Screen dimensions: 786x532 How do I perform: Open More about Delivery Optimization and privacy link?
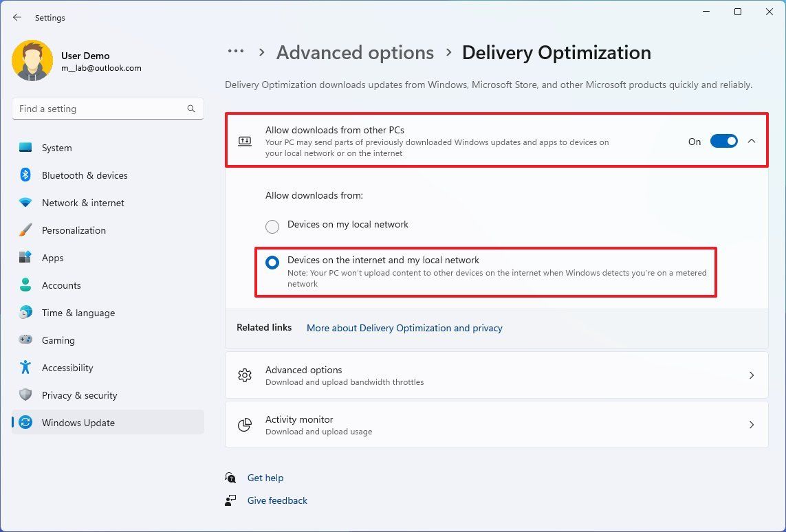[x=404, y=328]
